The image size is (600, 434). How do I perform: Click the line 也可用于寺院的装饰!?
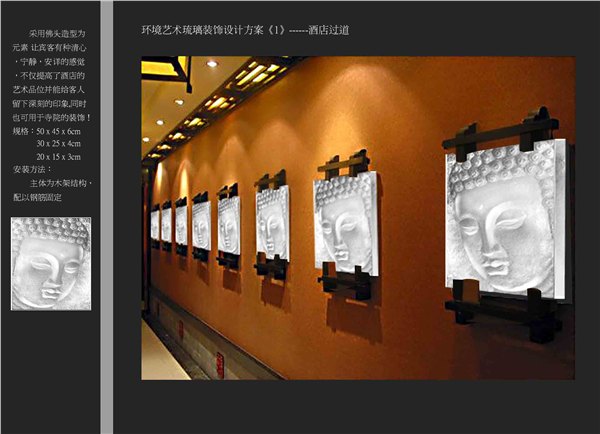pos(52,117)
